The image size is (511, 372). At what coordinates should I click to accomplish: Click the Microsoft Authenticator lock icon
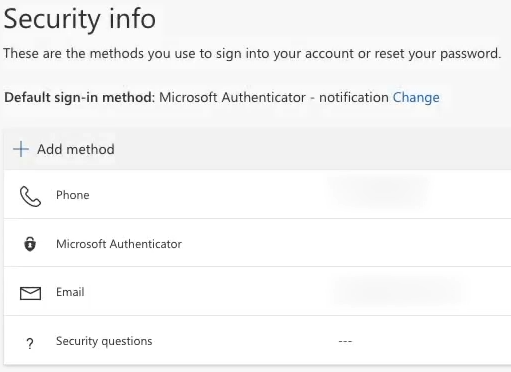click(x=30, y=244)
